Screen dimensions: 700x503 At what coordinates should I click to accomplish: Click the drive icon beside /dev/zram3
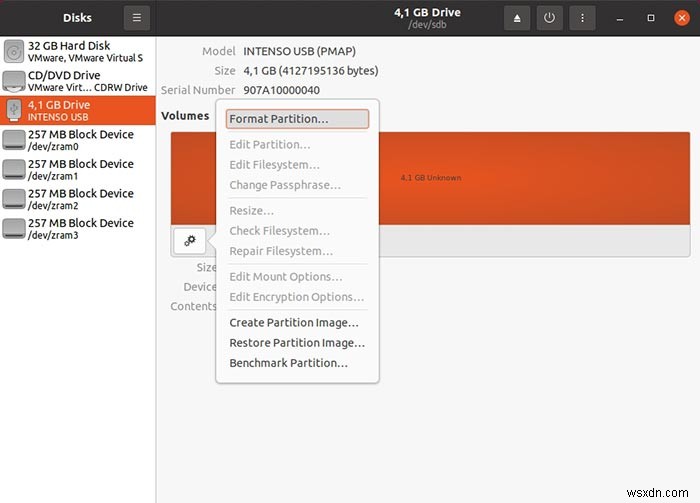pyautogui.click(x=14, y=229)
